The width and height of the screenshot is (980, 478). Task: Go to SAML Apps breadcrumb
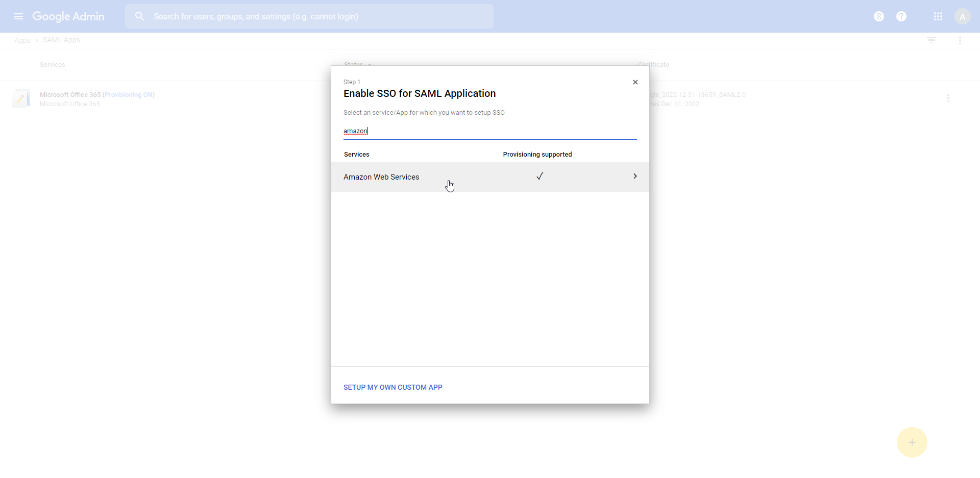click(x=61, y=40)
